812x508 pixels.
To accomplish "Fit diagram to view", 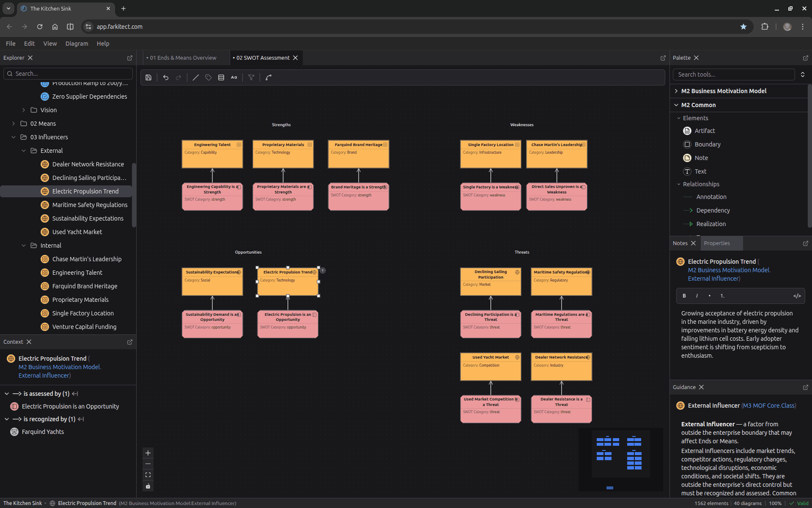I will click(x=148, y=475).
